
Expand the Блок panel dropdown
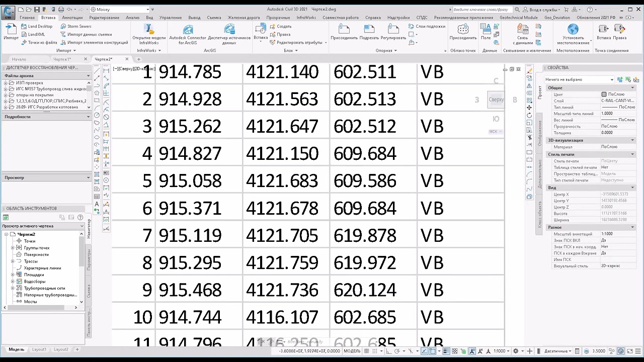click(x=290, y=50)
